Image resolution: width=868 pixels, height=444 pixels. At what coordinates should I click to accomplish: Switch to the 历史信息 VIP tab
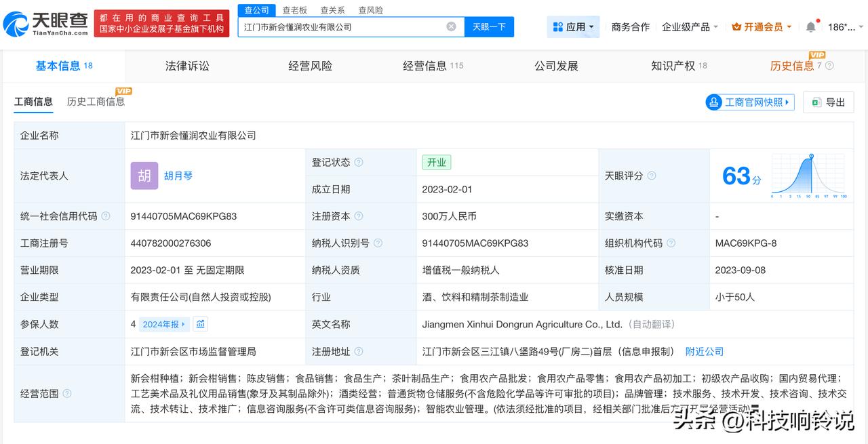tap(796, 66)
